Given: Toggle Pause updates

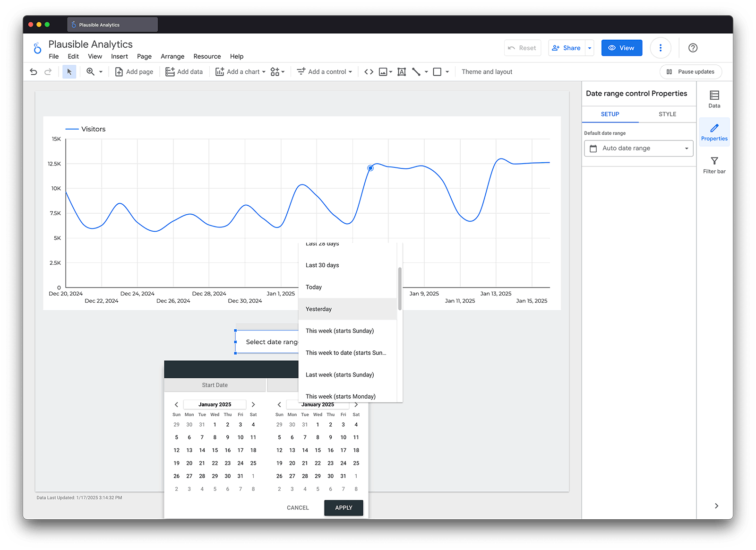Looking at the screenshot, I should tap(690, 71).
